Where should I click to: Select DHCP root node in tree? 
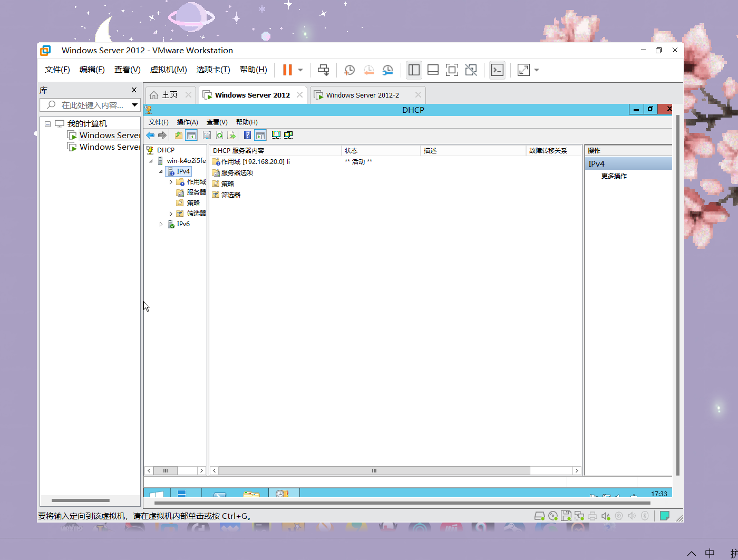point(161,150)
